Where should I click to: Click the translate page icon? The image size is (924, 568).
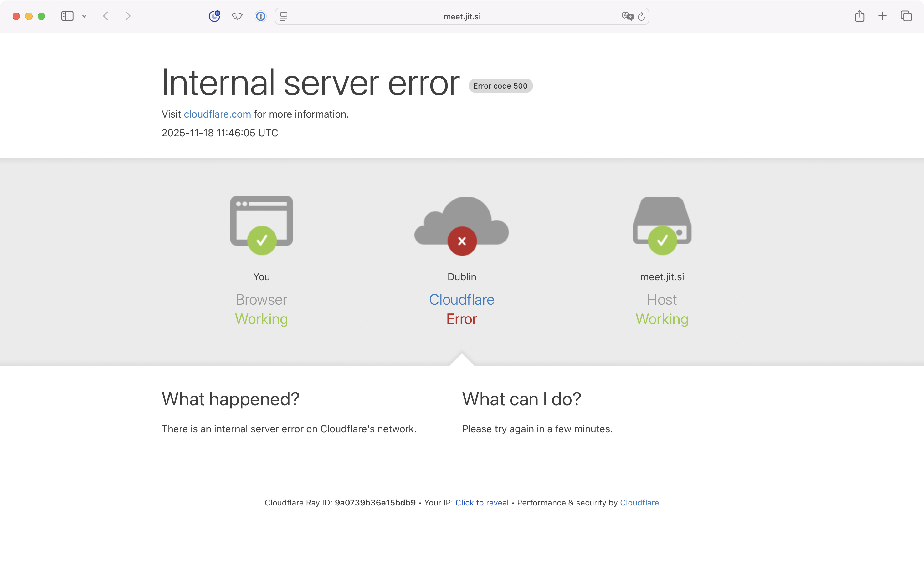tap(627, 16)
